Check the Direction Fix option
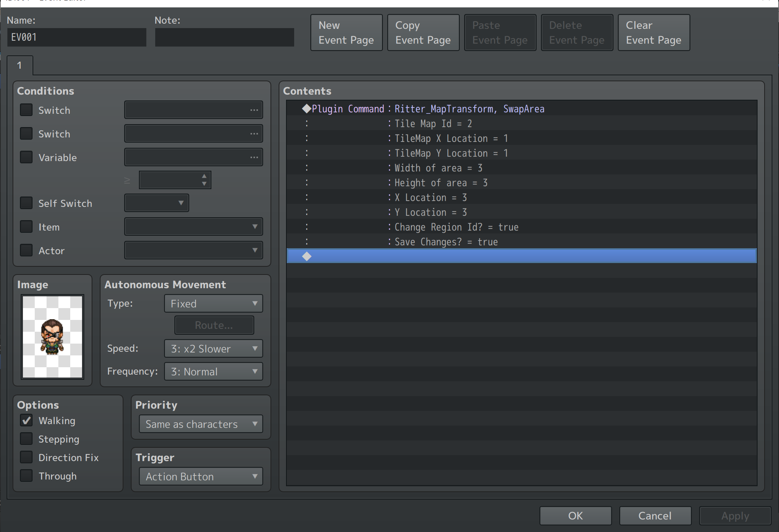The width and height of the screenshot is (779, 532). pyautogui.click(x=26, y=457)
